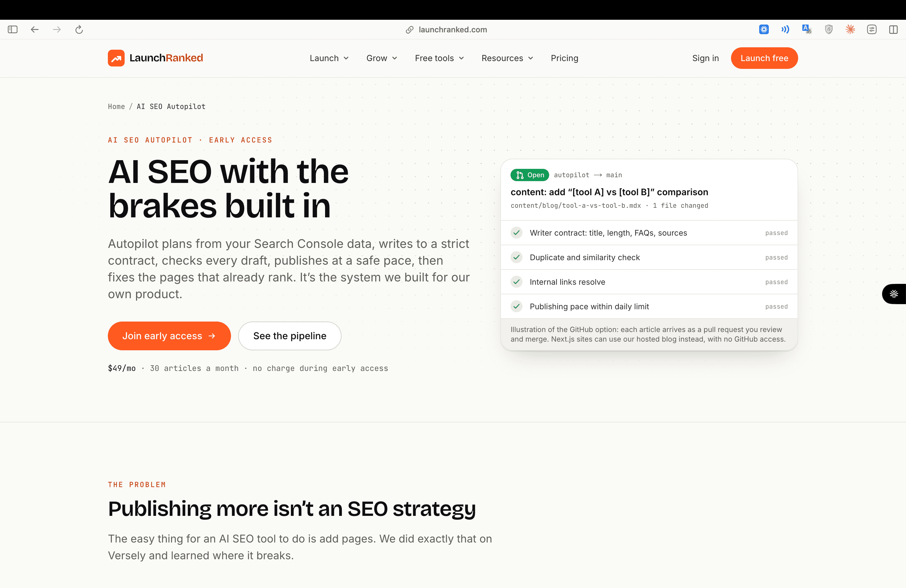The height and width of the screenshot is (588, 906).
Task: Click the Internal links resolve text
Action: point(567,282)
